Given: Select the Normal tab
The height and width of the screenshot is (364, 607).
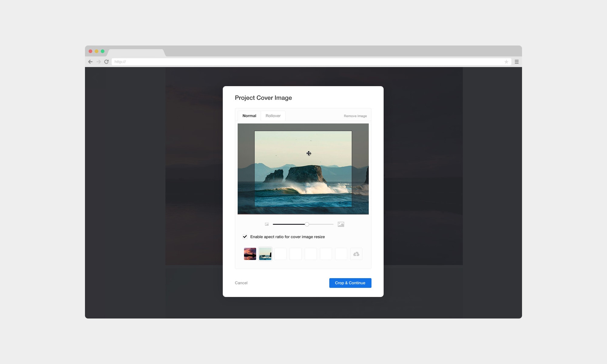Looking at the screenshot, I should coord(249,116).
